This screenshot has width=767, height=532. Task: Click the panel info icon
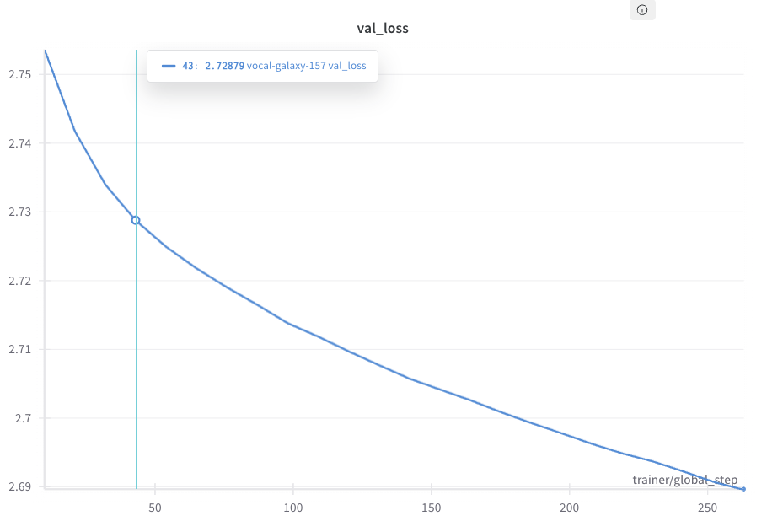[x=642, y=10]
